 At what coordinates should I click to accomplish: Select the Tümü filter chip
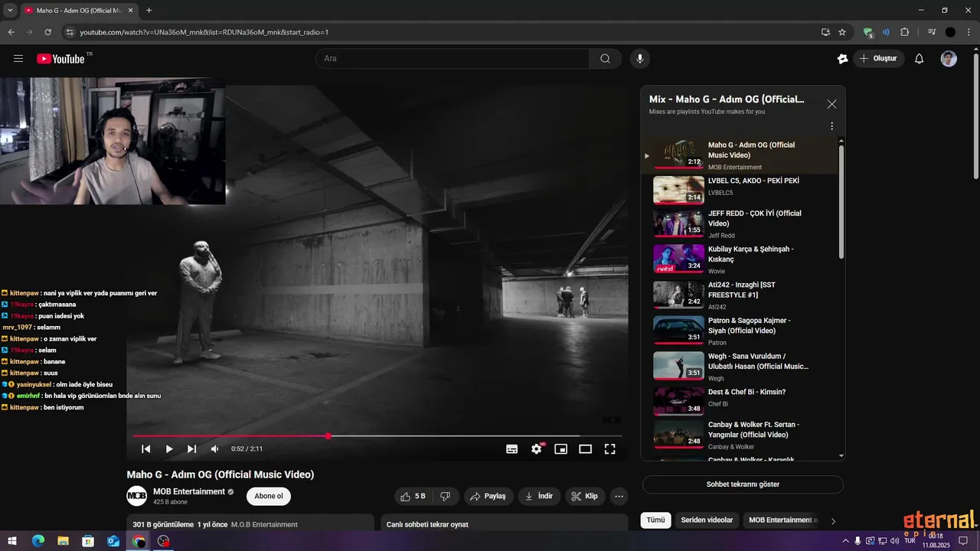click(x=656, y=520)
